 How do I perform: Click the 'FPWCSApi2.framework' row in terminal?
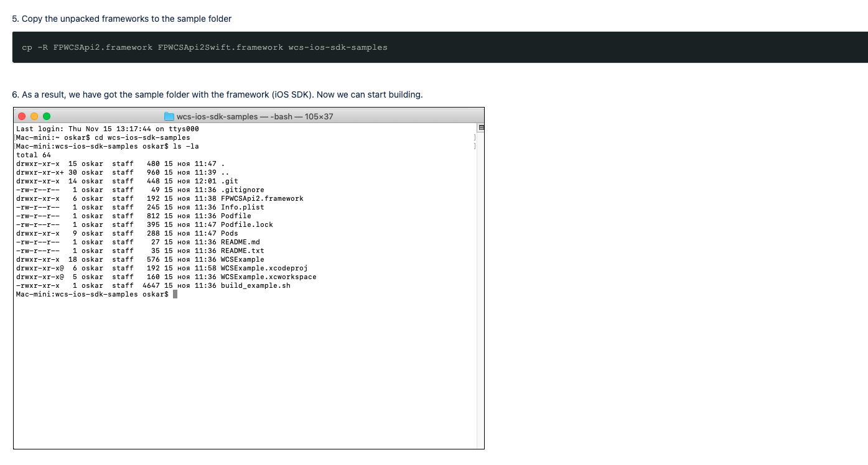click(x=160, y=198)
